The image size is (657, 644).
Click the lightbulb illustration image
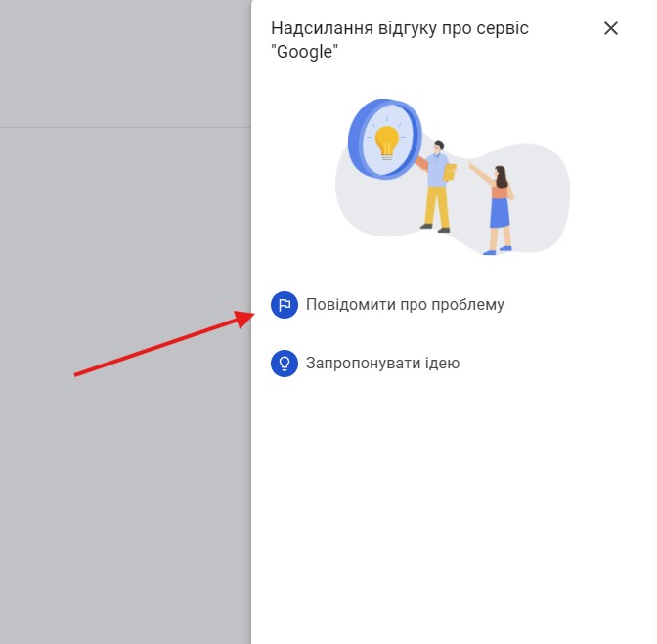point(453,177)
